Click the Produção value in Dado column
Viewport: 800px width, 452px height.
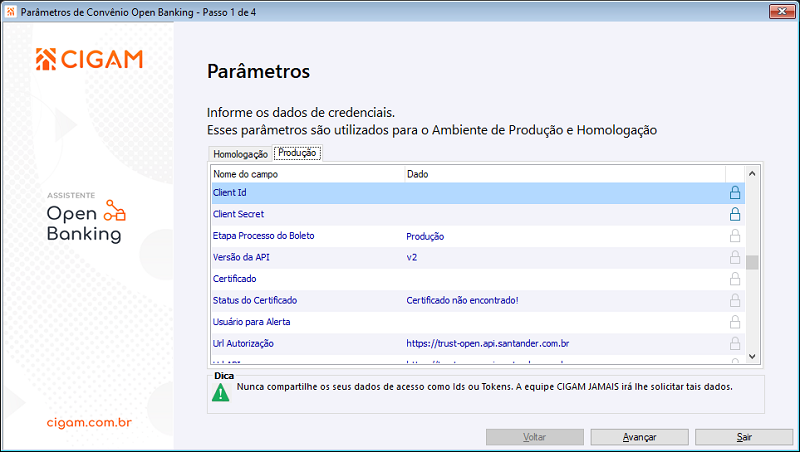[x=425, y=236]
